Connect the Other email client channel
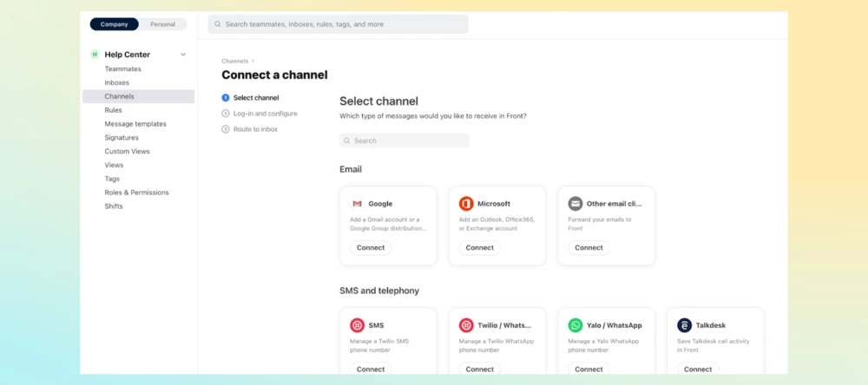 pyautogui.click(x=589, y=248)
